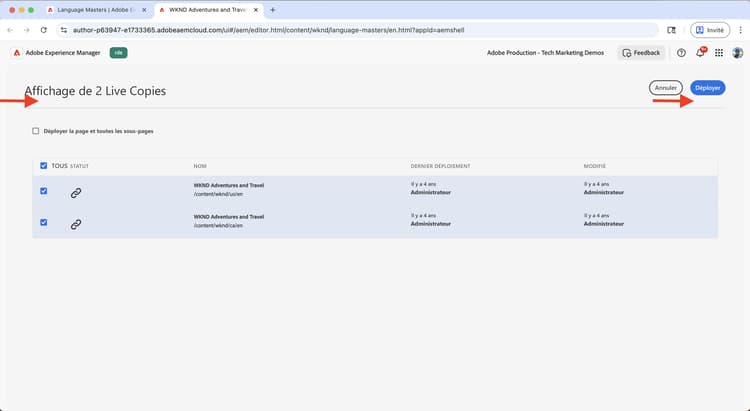Sort by the MODIFIÉ column header
The image size is (750, 411).
click(x=594, y=166)
